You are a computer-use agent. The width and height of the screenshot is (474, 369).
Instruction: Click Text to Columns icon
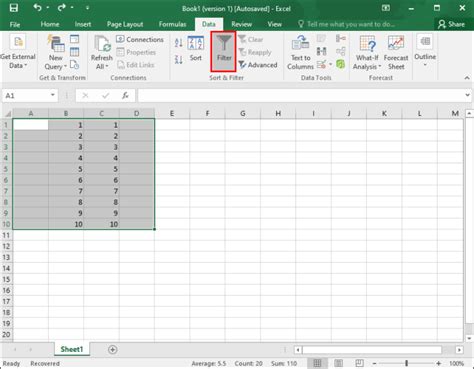click(300, 53)
